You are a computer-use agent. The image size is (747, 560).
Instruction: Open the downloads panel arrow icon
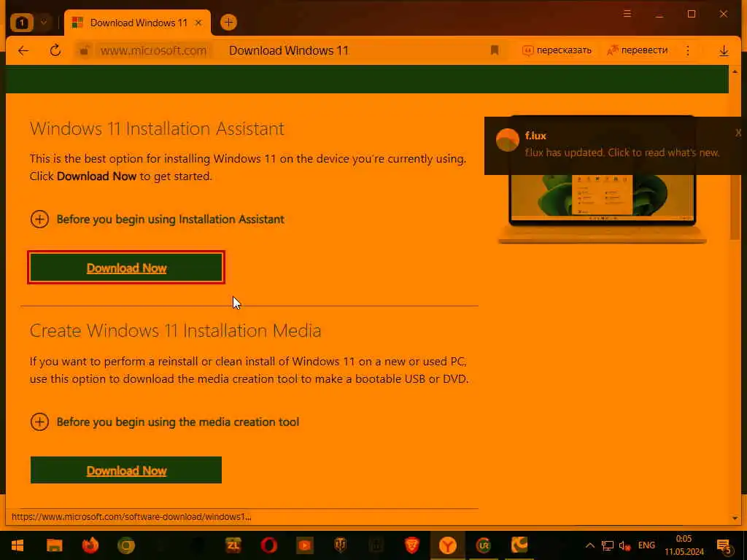(724, 50)
